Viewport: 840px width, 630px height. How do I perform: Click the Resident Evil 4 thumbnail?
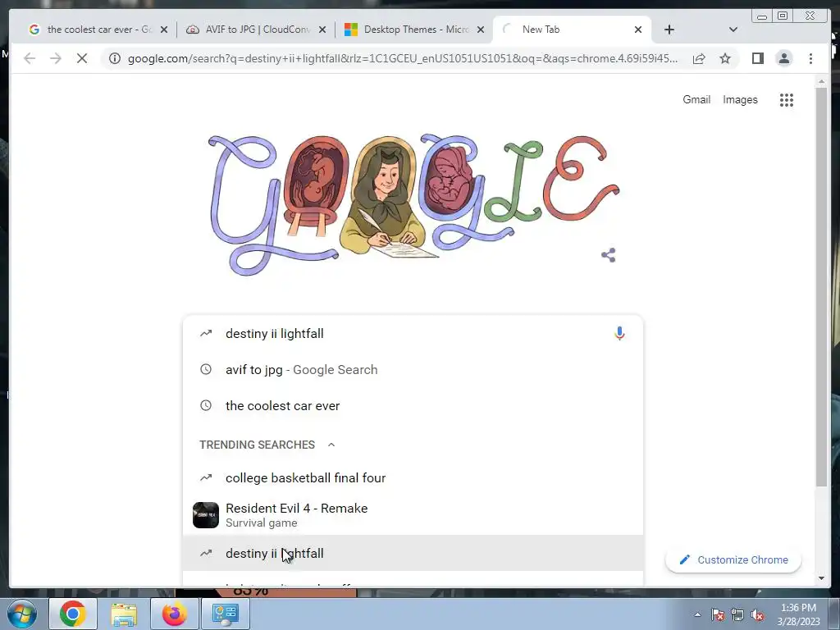pyautogui.click(x=206, y=515)
